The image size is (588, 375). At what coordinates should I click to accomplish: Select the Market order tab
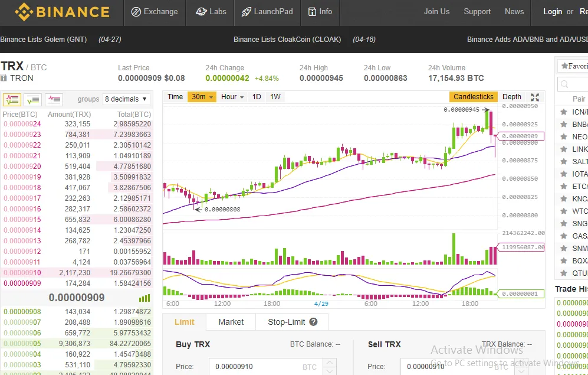(x=231, y=322)
